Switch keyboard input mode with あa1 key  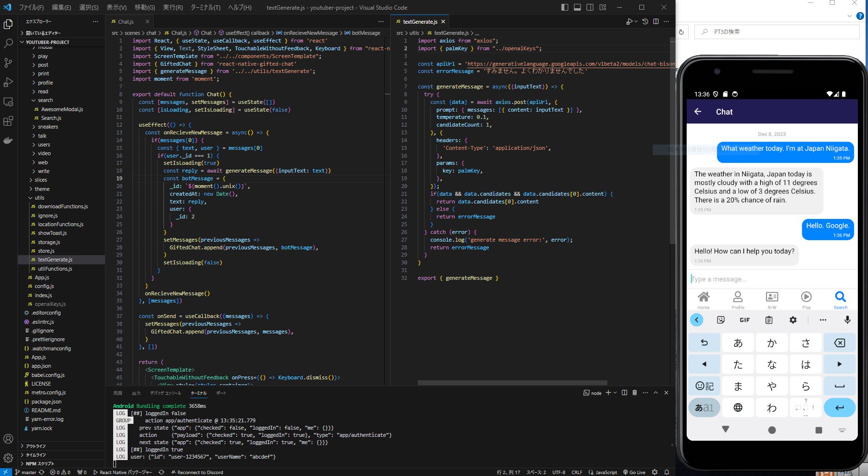(704, 407)
